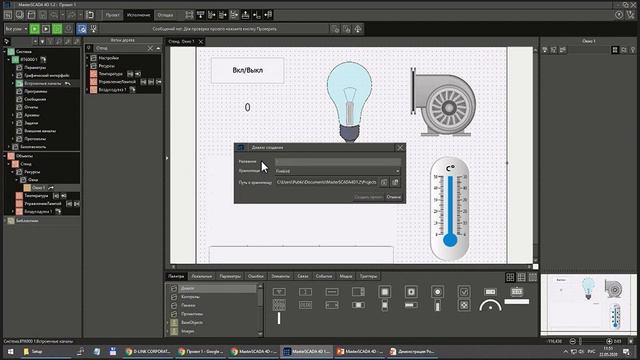Expand the Библиотеки tree node
This screenshot has width=640, height=360.
pyautogui.click(x=5, y=221)
